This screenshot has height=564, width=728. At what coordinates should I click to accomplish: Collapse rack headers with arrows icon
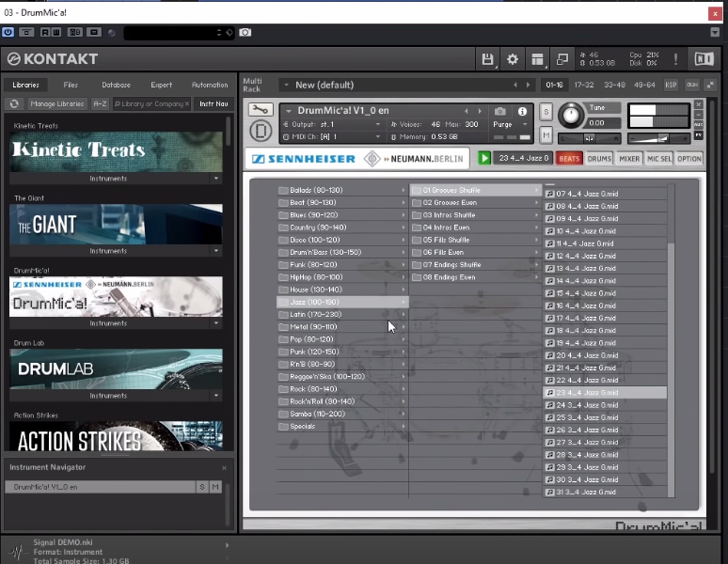click(710, 85)
